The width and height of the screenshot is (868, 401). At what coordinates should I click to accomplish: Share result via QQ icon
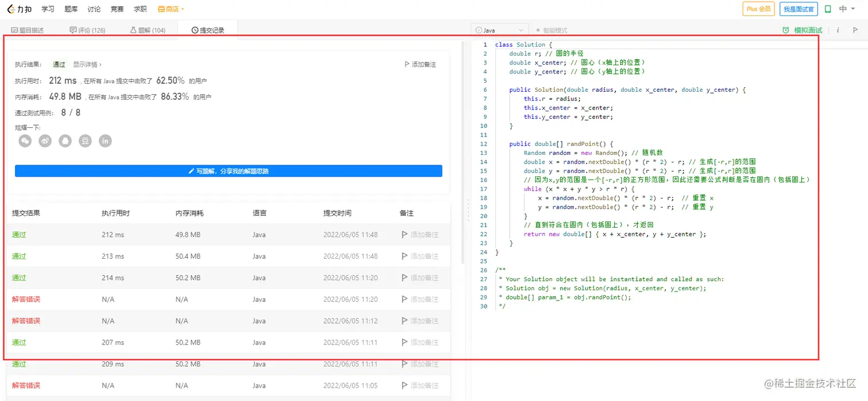point(65,141)
